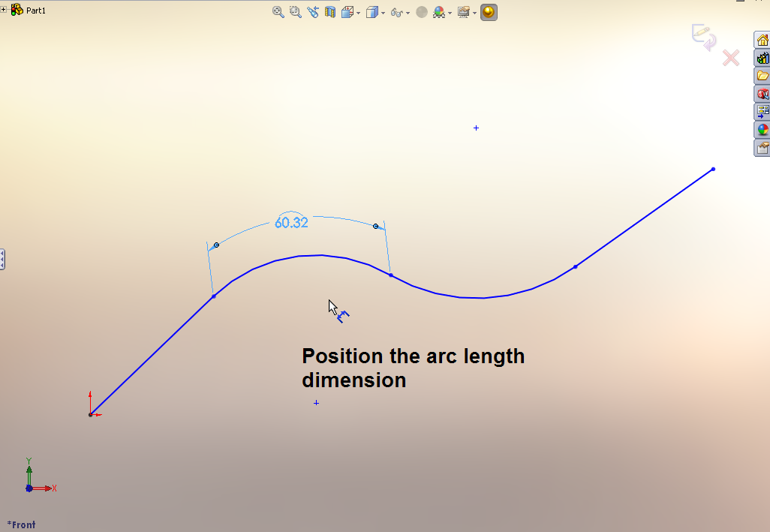Open the Display Style dropdown arrow
This screenshot has width=770, height=532.
click(383, 13)
